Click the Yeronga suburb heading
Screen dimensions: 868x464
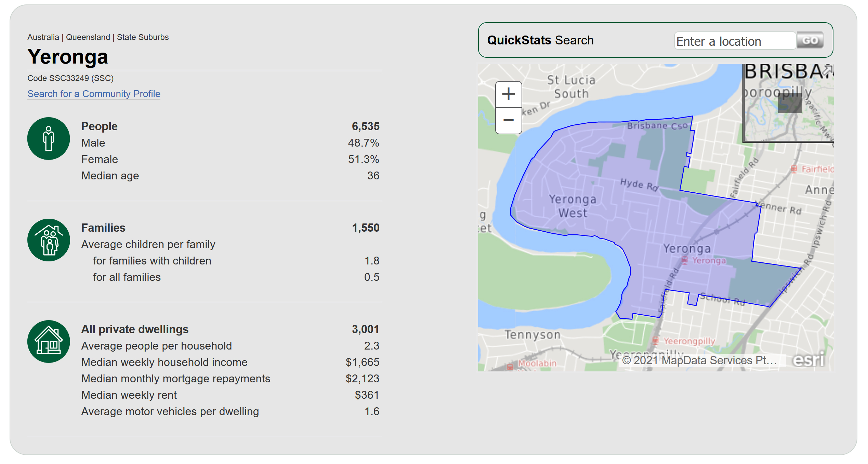pyautogui.click(x=68, y=56)
